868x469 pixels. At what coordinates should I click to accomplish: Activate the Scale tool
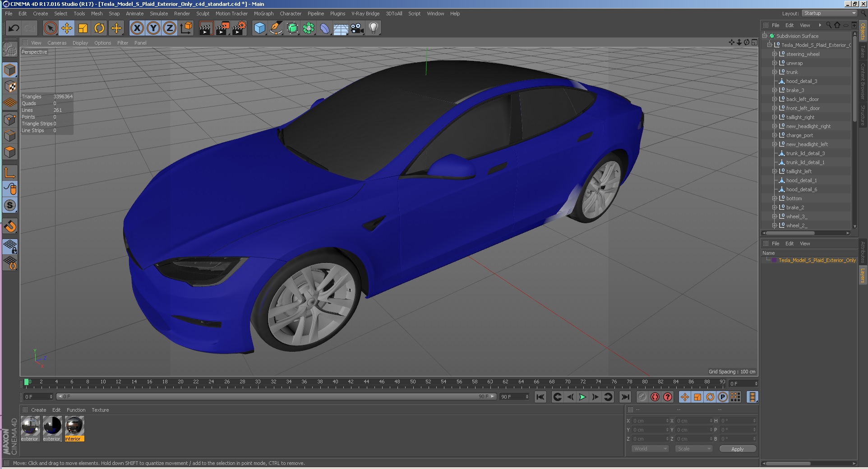click(x=83, y=28)
